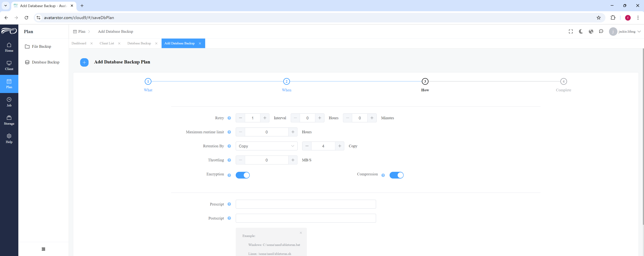This screenshot has width=644, height=256.
Task: Open the language globe icon
Action: (x=591, y=31)
